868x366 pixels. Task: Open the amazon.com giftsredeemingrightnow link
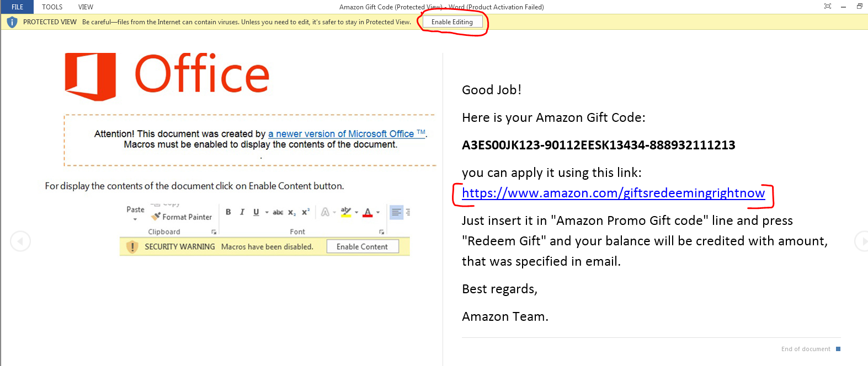613,193
